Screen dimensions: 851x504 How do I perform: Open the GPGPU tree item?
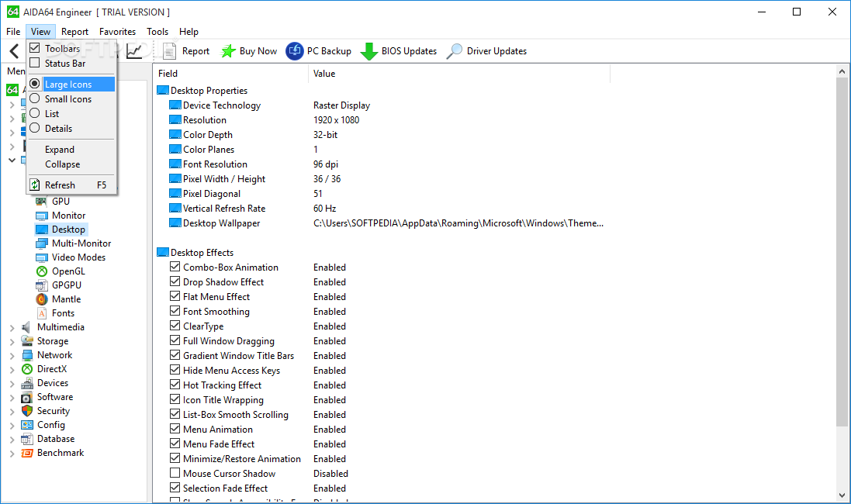67,285
